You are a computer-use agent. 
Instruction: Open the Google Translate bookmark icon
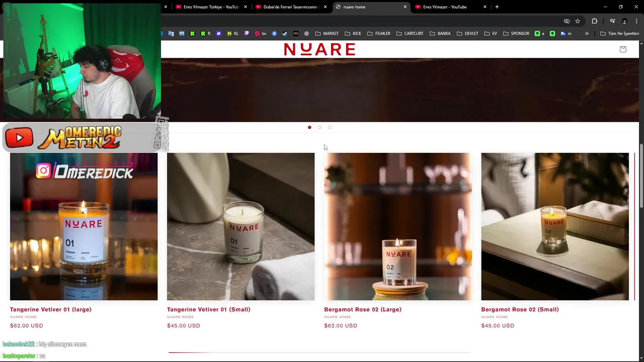(x=171, y=33)
